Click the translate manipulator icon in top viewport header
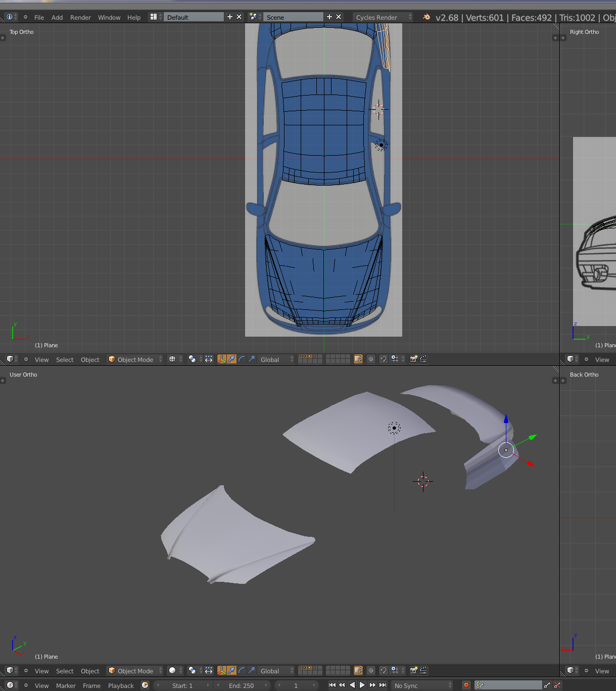The width and height of the screenshot is (616, 691). pyautogui.click(x=231, y=359)
